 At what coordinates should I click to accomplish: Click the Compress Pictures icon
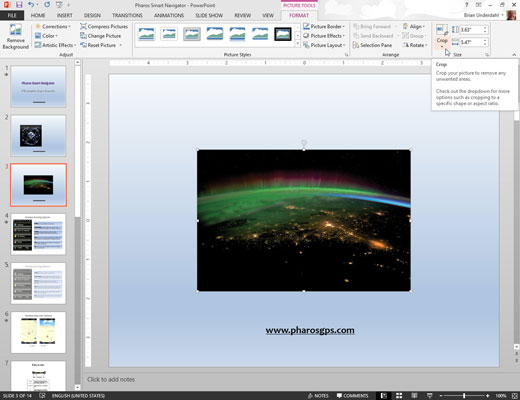(x=83, y=26)
